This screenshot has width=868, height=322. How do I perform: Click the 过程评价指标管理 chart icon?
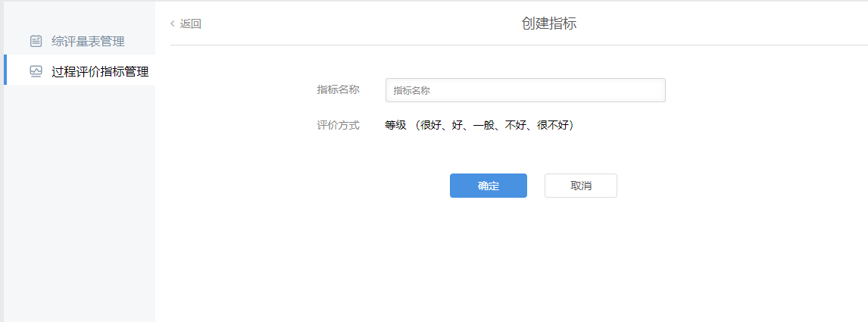36,72
